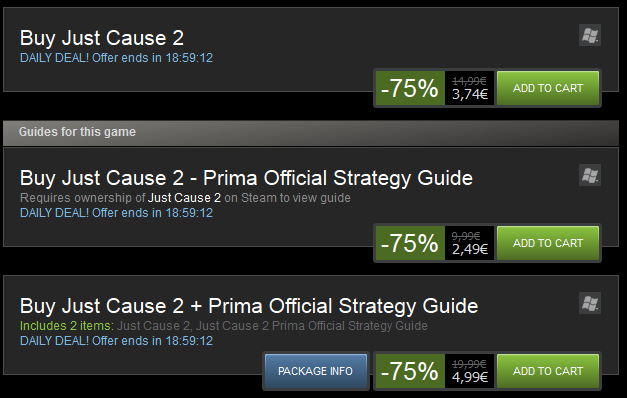The width and height of the screenshot is (627, 398).
Task: Select the 'Guides for this game' header
Action: pos(311,133)
